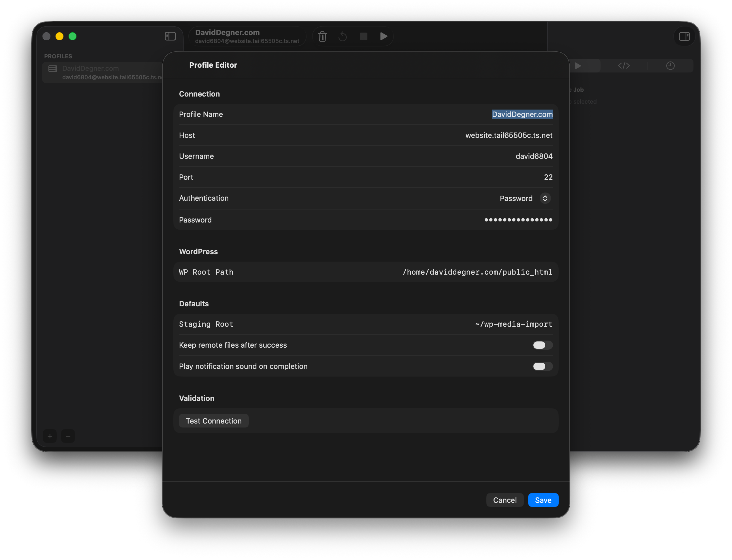
Task: Select the play tab in right panel
Action: (578, 66)
